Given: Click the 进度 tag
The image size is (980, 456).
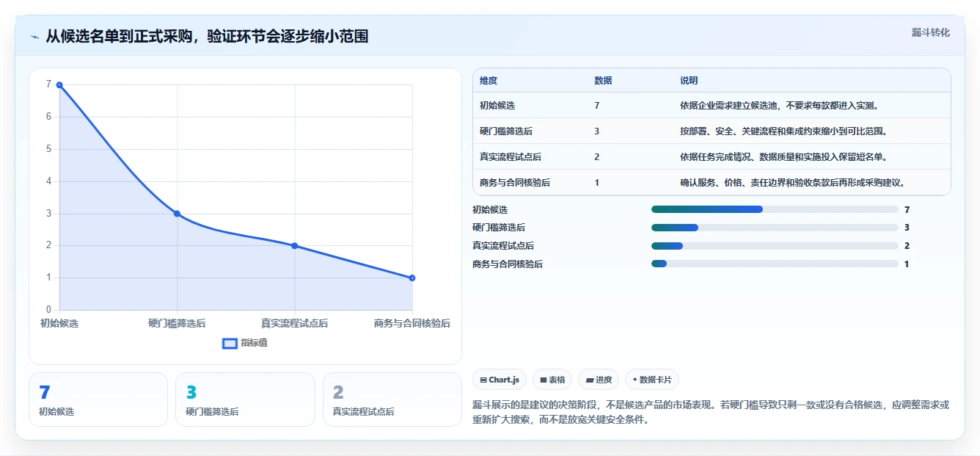Looking at the screenshot, I should (599, 380).
